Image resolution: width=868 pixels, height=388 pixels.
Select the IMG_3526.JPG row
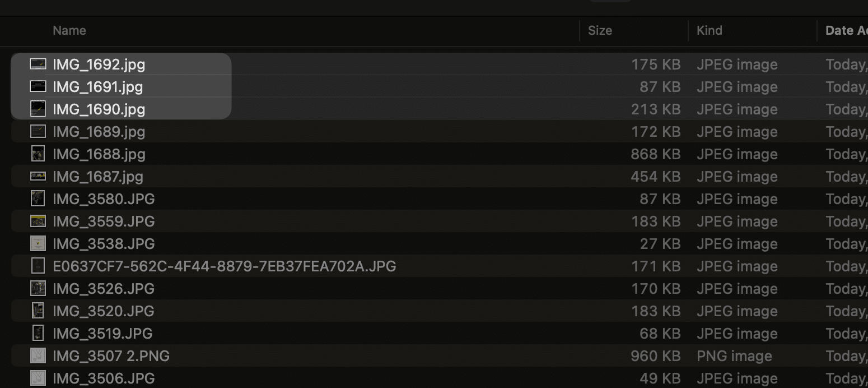point(104,289)
